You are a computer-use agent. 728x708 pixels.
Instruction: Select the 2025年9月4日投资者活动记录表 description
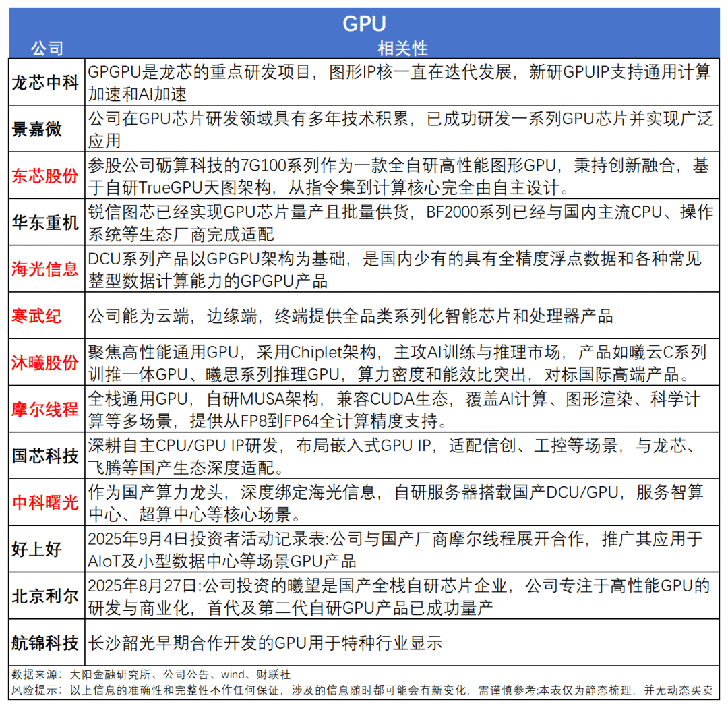[402, 549]
